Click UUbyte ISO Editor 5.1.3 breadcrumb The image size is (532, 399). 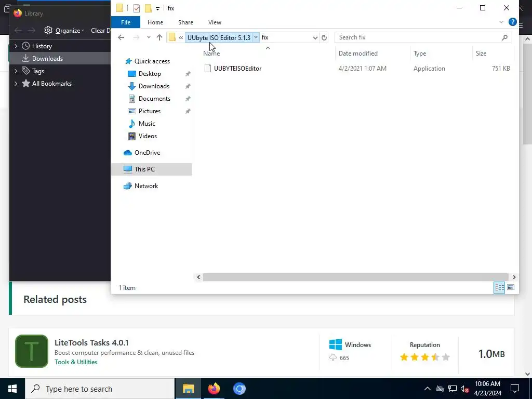tap(219, 37)
